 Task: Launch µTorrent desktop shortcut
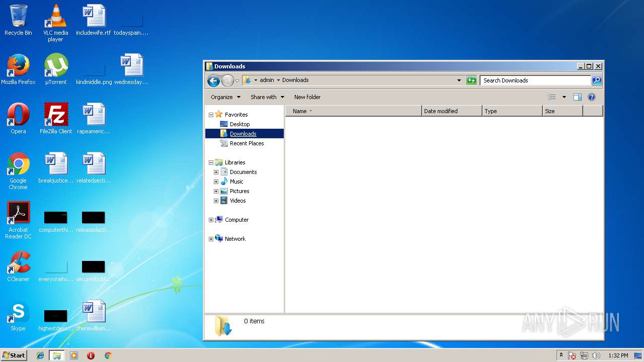[x=56, y=69]
